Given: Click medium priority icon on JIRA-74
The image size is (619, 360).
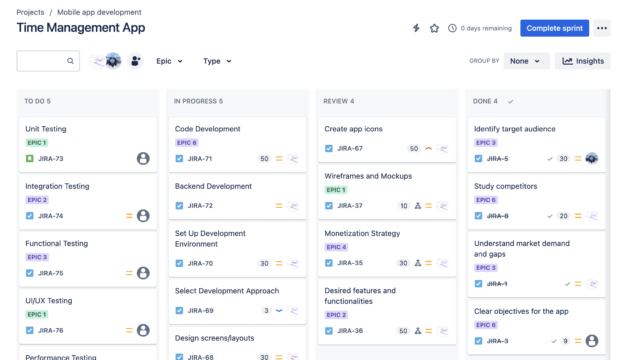Looking at the screenshot, I should click(x=129, y=216).
